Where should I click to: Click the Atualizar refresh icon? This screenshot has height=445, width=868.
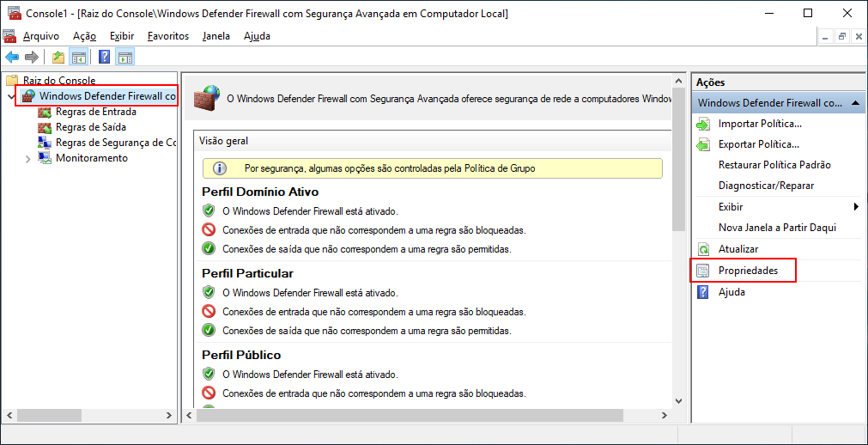pos(703,249)
